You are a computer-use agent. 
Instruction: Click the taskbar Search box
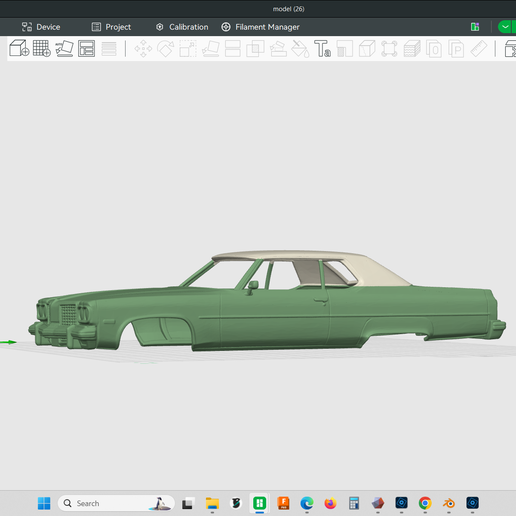(116, 503)
